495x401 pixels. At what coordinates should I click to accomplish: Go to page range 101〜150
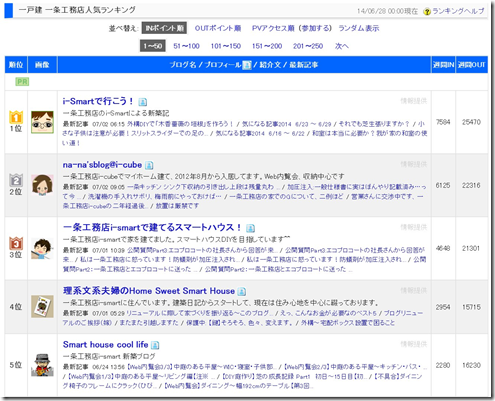(226, 46)
